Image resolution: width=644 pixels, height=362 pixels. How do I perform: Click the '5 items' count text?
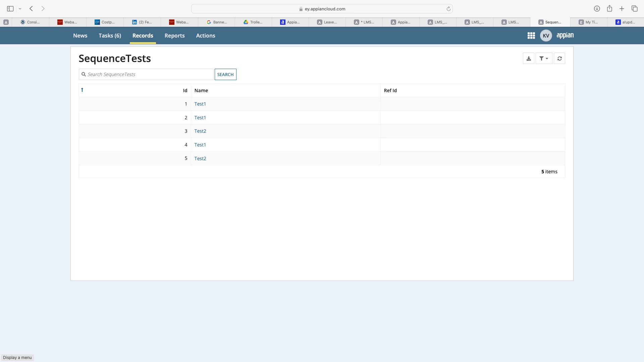pyautogui.click(x=549, y=172)
